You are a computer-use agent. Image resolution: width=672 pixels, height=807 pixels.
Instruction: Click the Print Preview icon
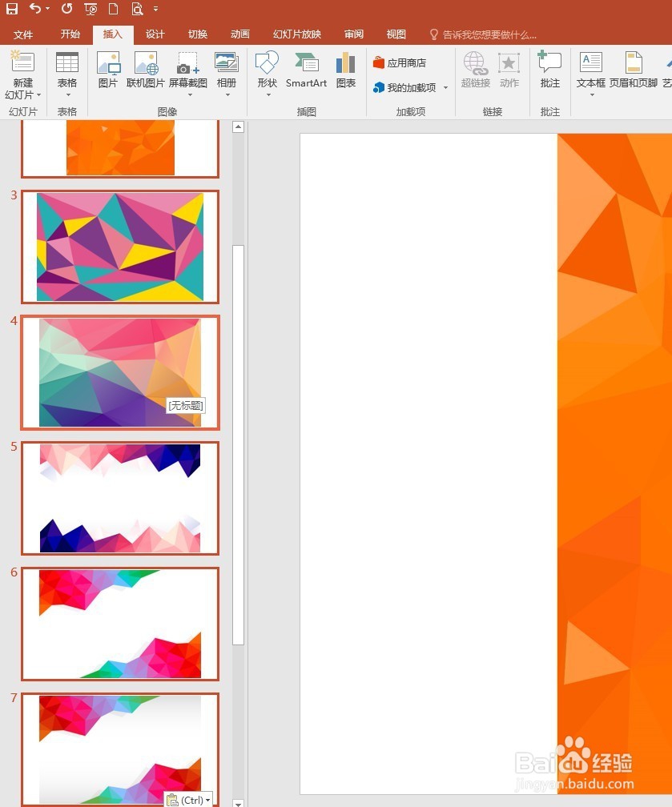pos(137,9)
